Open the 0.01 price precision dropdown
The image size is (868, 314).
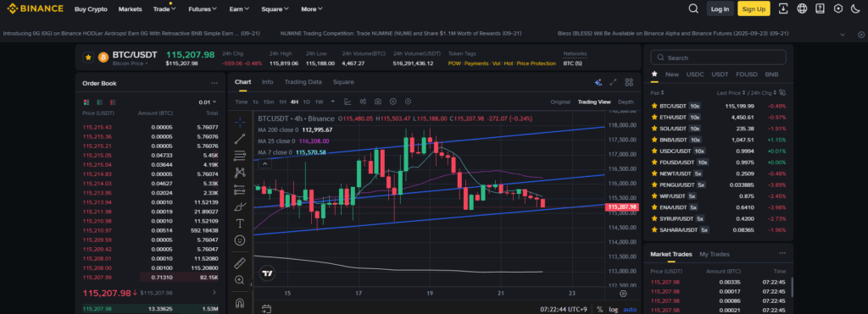(x=207, y=102)
